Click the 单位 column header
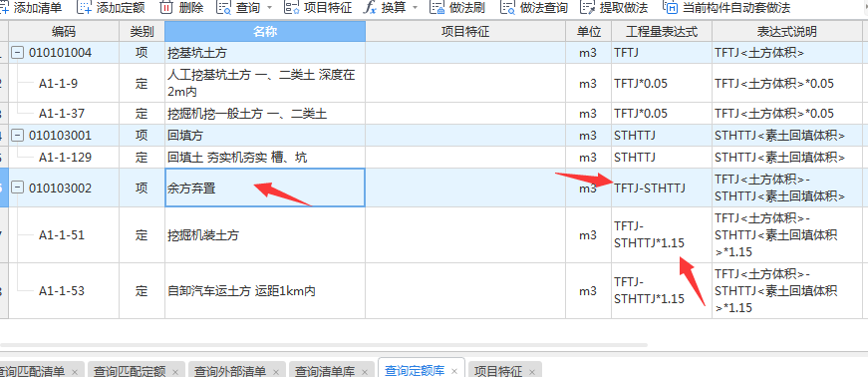This screenshot has width=868, height=377. (588, 32)
